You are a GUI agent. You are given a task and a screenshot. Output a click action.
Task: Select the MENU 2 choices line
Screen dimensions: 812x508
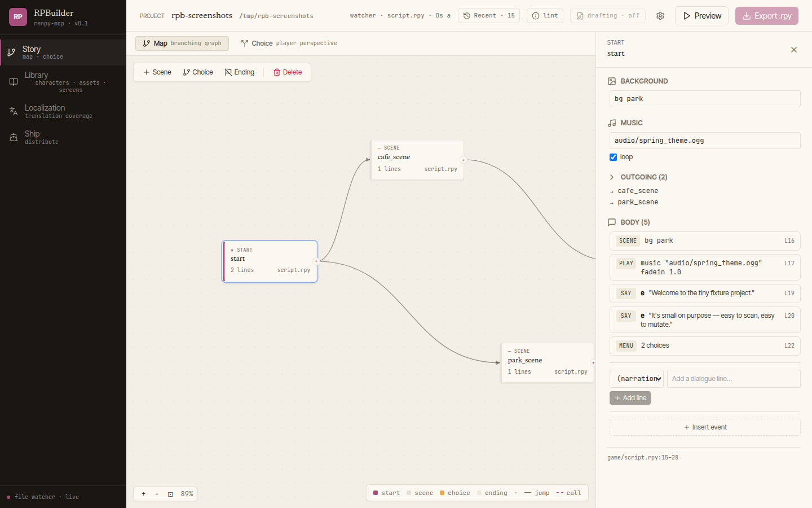pos(705,346)
